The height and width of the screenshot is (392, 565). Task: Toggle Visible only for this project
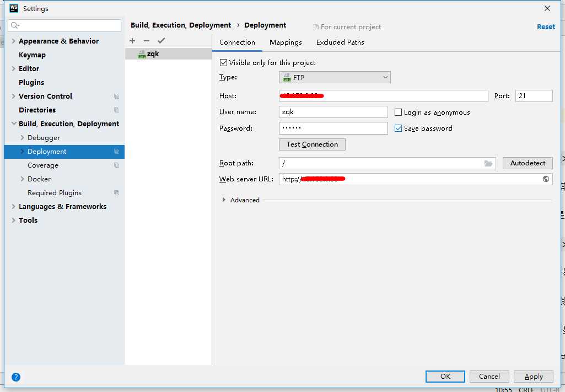click(223, 63)
